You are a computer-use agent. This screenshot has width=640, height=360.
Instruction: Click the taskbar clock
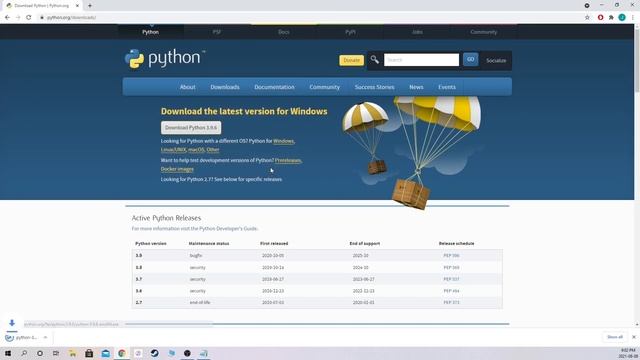click(x=627, y=353)
